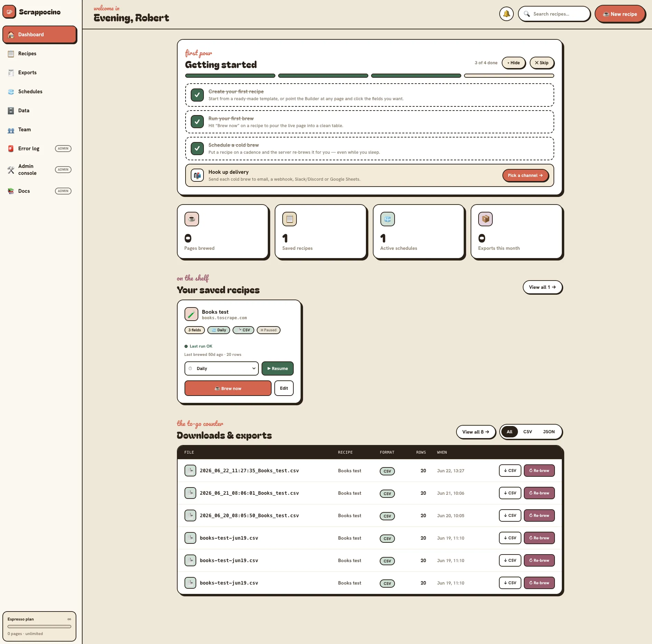This screenshot has width=652, height=644.
Task: Click the fourth unfinished onboarding progress segment
Action: click(x=509, y=76)
